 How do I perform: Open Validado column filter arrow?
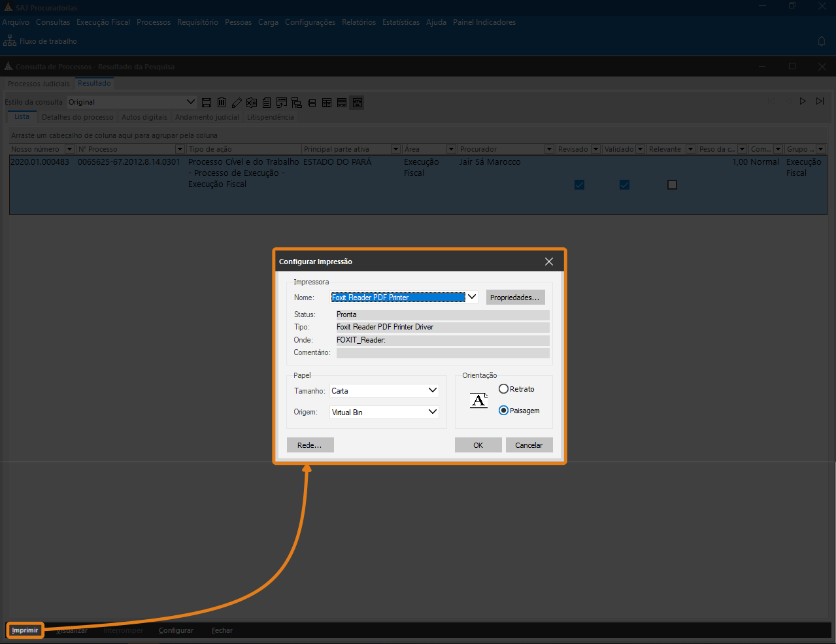[641, 149]
